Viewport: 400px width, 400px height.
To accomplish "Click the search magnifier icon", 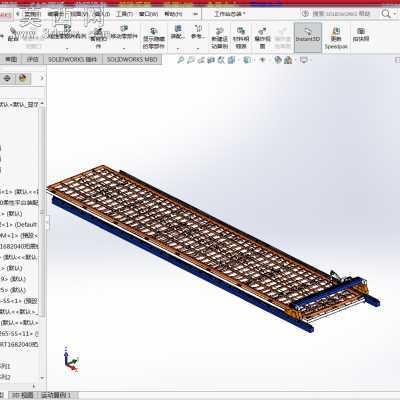I will click(x=386, y=14).
